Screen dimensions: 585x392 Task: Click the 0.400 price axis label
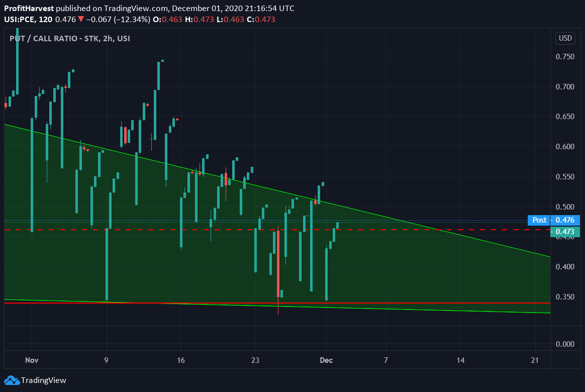click(x=565, y=267)
